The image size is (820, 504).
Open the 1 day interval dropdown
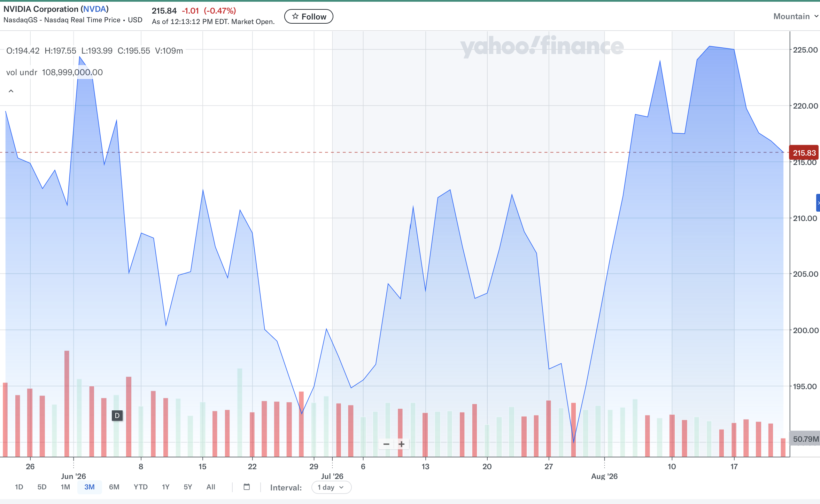331,487
